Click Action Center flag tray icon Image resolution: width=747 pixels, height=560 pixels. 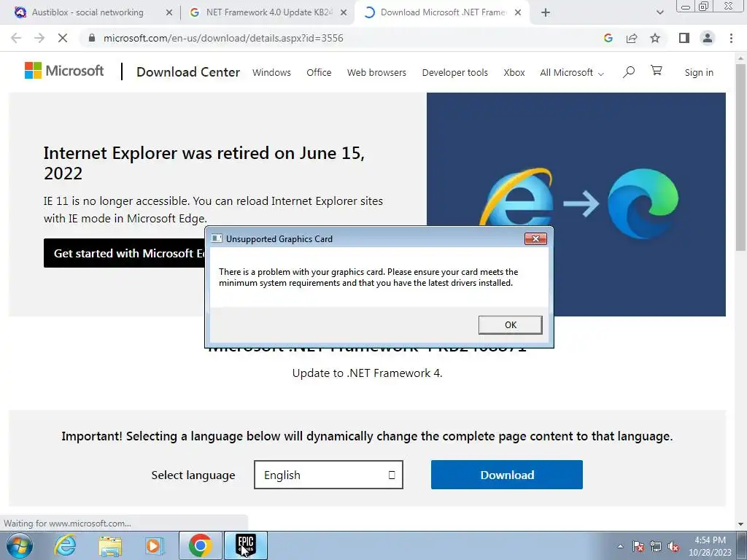click(638, 546)
